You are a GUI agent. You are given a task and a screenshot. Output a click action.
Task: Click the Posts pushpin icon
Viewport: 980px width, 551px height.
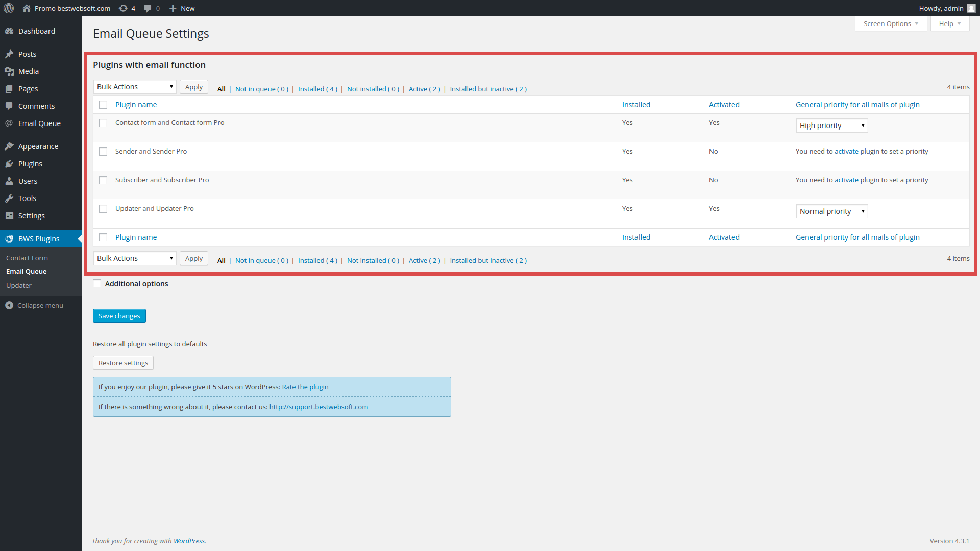(9, 54)
